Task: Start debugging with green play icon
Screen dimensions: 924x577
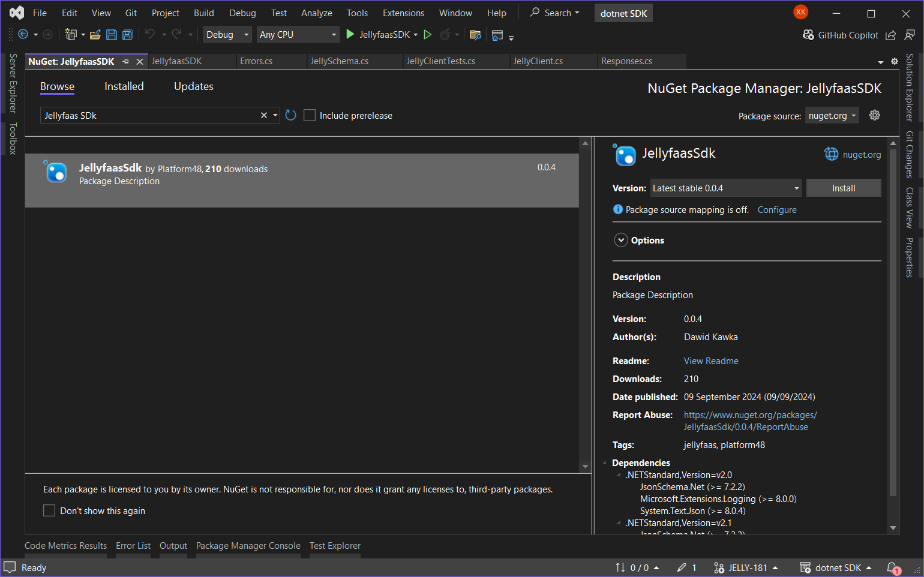Action: coord(350,35)
